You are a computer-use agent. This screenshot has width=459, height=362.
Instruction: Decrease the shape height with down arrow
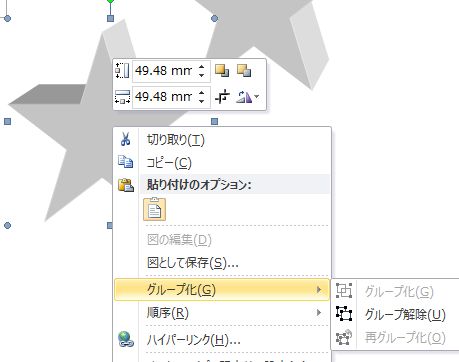[201, 75]
